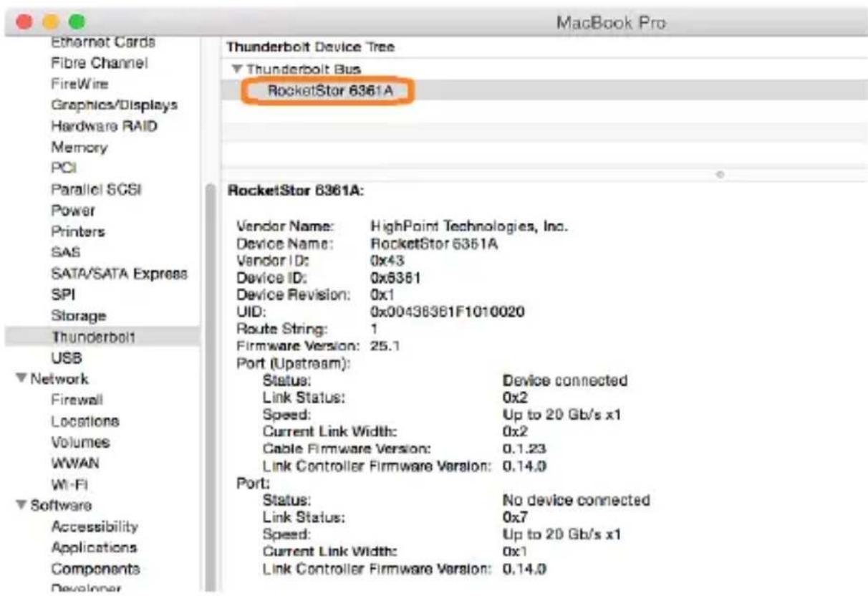
Task: Zoom the window with green button
Action: (77, 21)
